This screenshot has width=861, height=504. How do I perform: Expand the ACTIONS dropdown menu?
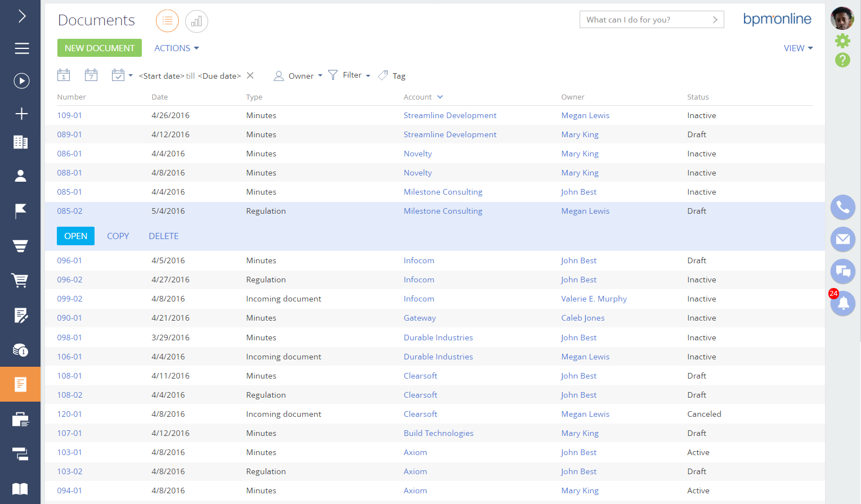pos(177,48)
